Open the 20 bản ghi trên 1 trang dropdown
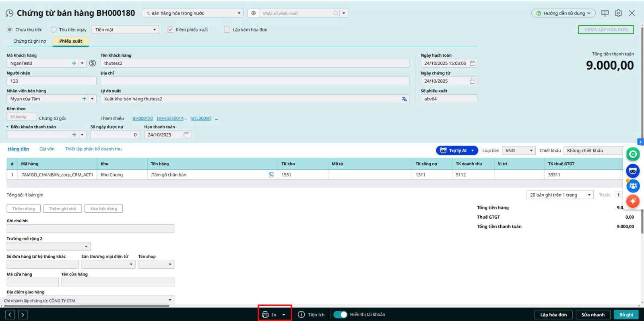This screenshot has height=321, width=644. (559, 195)
